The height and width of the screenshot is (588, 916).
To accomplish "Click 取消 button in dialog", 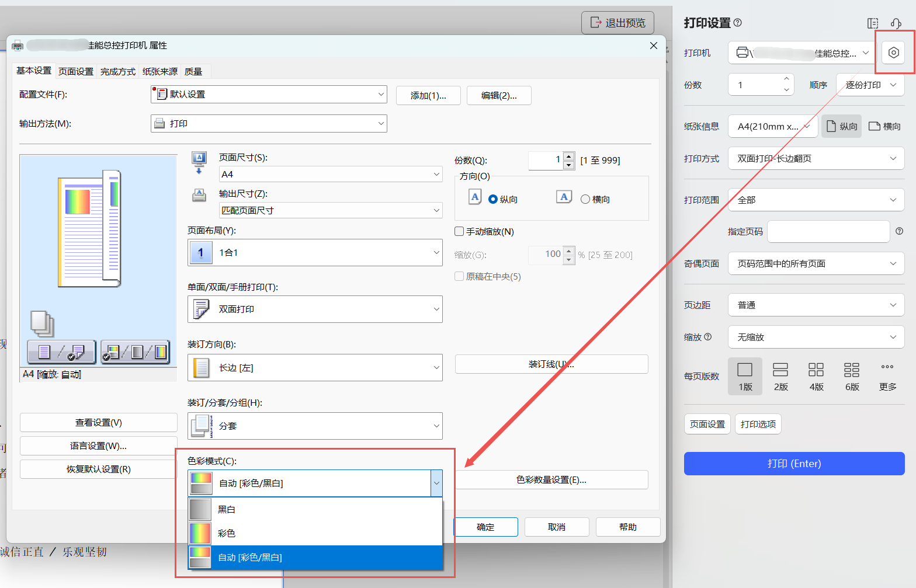I will tap(557, 527).
